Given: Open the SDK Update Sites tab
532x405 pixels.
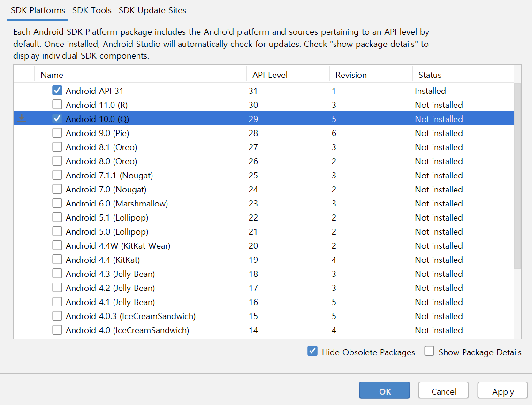Looking at the screenshot, I should pos(152,10).
